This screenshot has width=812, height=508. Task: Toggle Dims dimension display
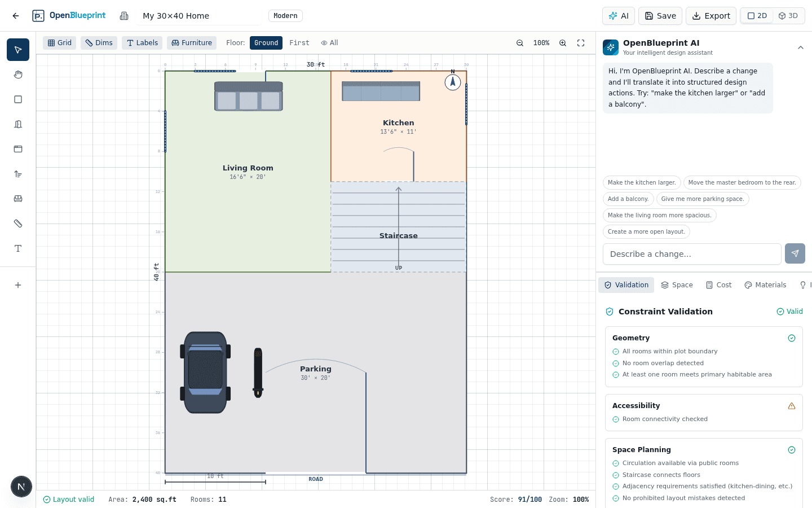(x=99, y=43)
